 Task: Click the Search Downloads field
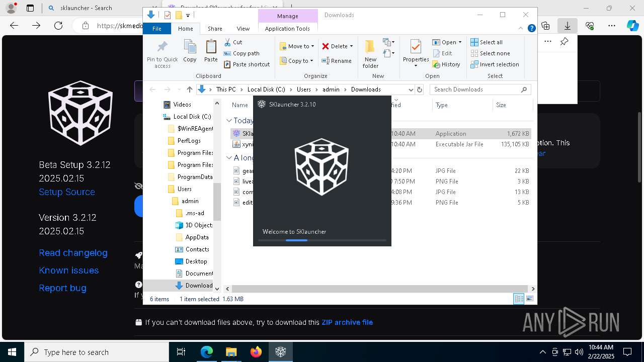coord(480,89)
